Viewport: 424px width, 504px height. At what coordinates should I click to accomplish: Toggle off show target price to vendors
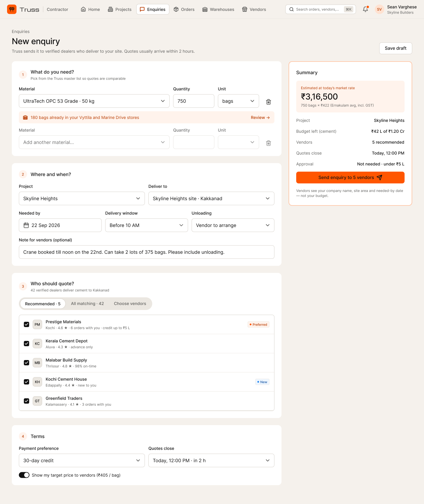[24, 475]
